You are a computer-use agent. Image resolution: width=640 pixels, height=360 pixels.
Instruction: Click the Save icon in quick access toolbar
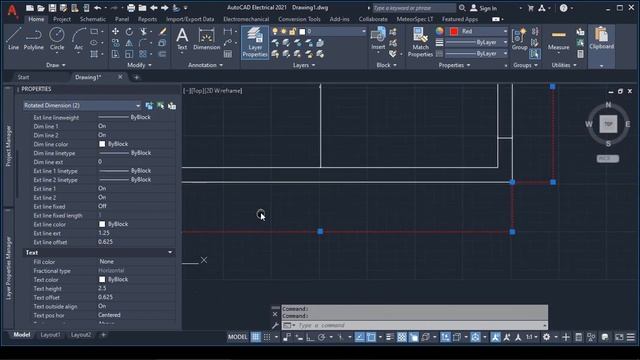[x=52, y=8]
